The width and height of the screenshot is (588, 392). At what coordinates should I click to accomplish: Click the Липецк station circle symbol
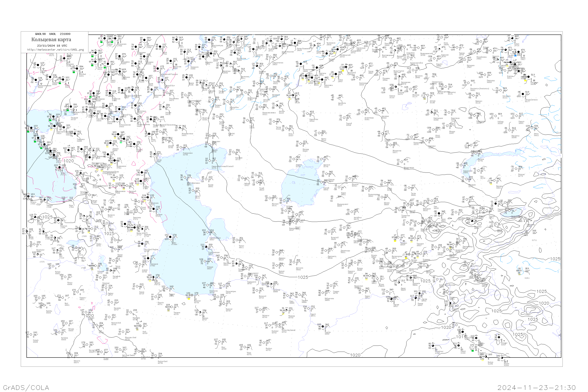coord(104,38)
